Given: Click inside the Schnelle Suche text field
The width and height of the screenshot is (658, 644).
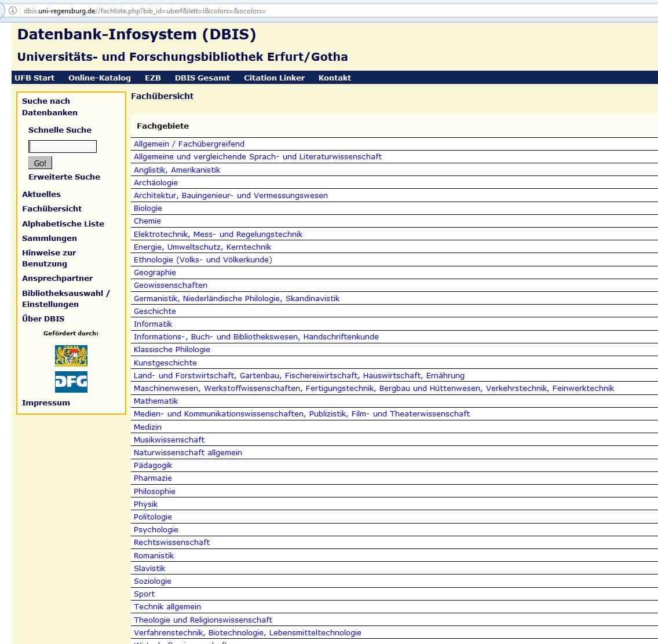Looking at the screenshot, I should tap(63, 147).
